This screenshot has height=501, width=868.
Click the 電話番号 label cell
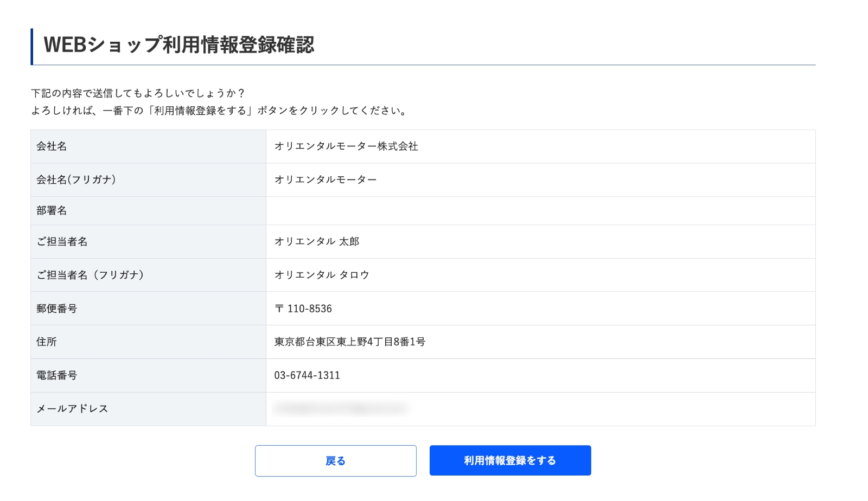coord(148,376)
